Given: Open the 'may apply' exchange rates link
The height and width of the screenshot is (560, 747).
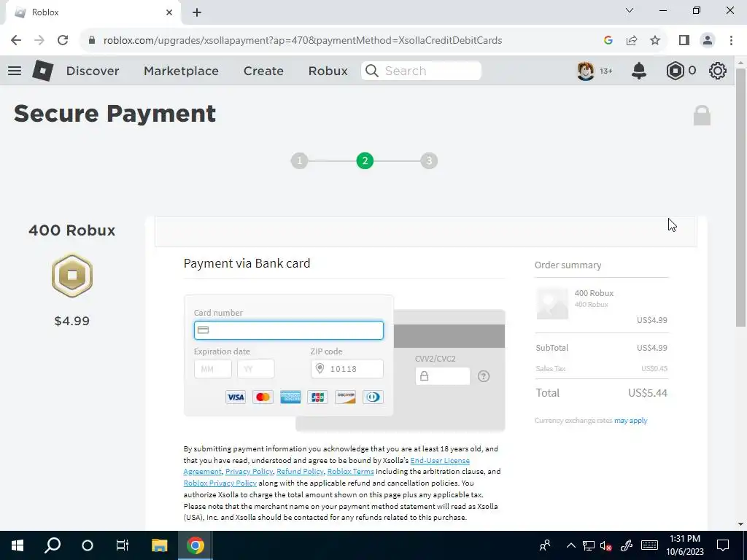Looking at the screenshot, I should pos(631,421).
